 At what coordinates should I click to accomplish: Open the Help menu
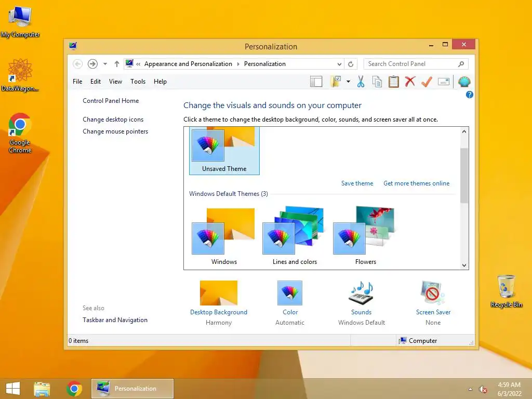[x=160, y=82]
